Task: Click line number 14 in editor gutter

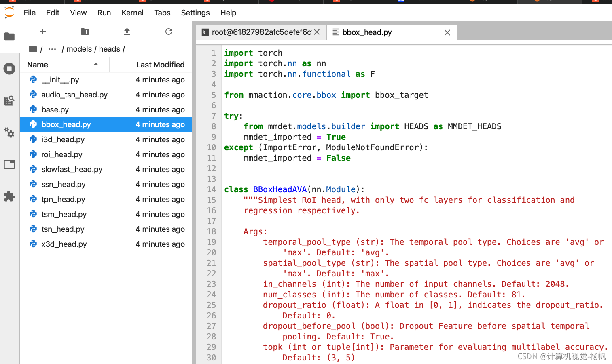Action: 211,189
